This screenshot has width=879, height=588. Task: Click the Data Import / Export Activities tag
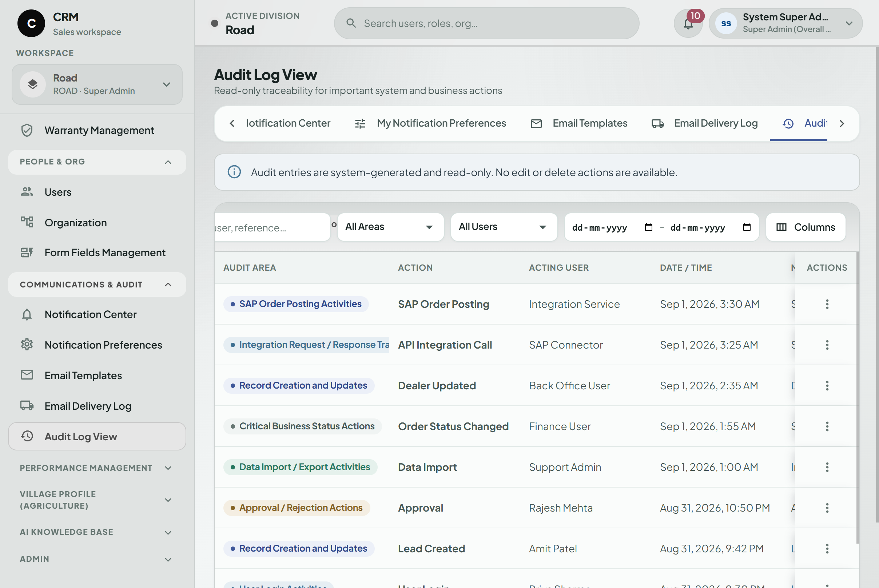301,467
